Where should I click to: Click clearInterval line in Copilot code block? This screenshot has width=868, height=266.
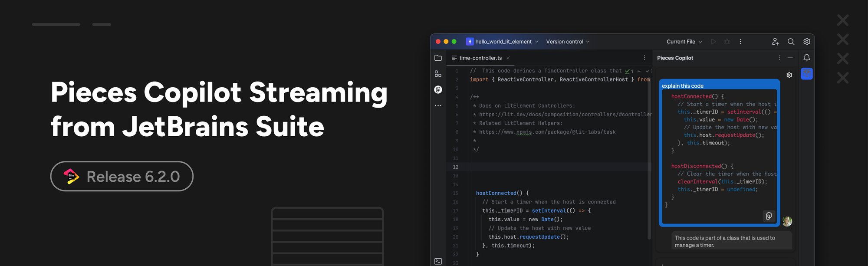click(x=722, y=182)
